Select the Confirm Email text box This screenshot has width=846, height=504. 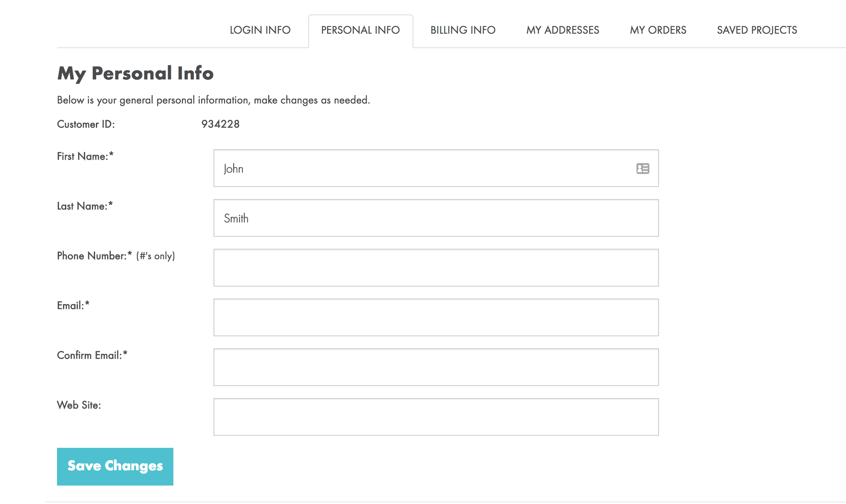pos(436,368)
